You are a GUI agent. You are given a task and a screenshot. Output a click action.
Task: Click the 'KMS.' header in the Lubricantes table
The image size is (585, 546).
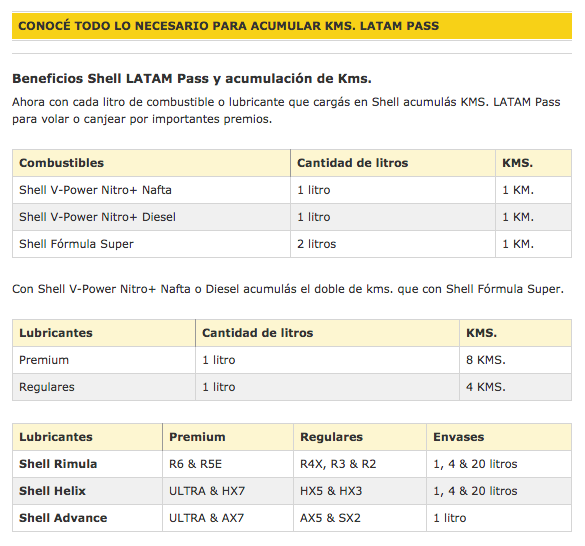(515, 333)
